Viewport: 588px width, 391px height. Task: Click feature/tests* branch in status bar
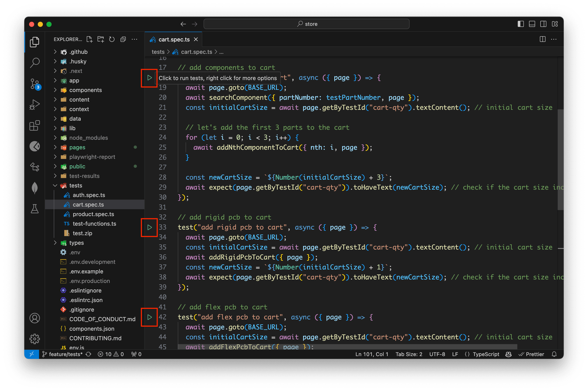click(x=62, y=354)
